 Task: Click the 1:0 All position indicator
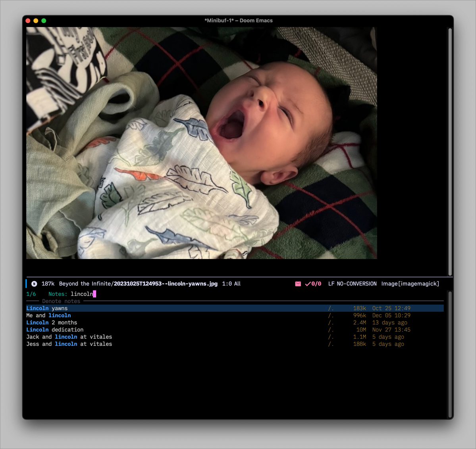[231, 284]
